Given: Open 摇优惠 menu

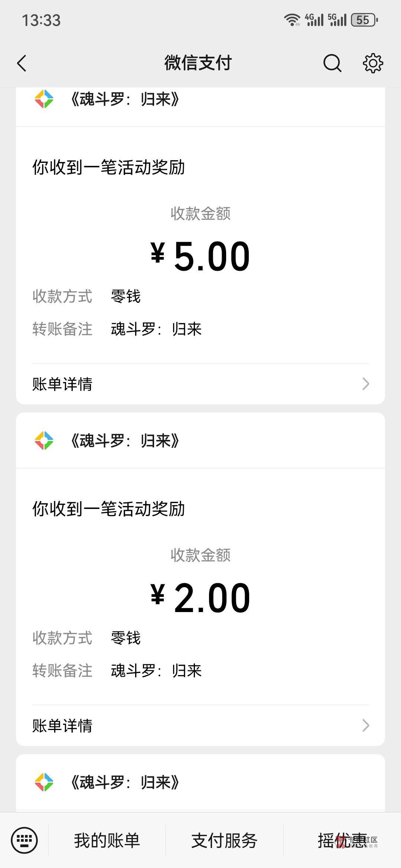Looking at the screenshot, I should click(342, 841).
